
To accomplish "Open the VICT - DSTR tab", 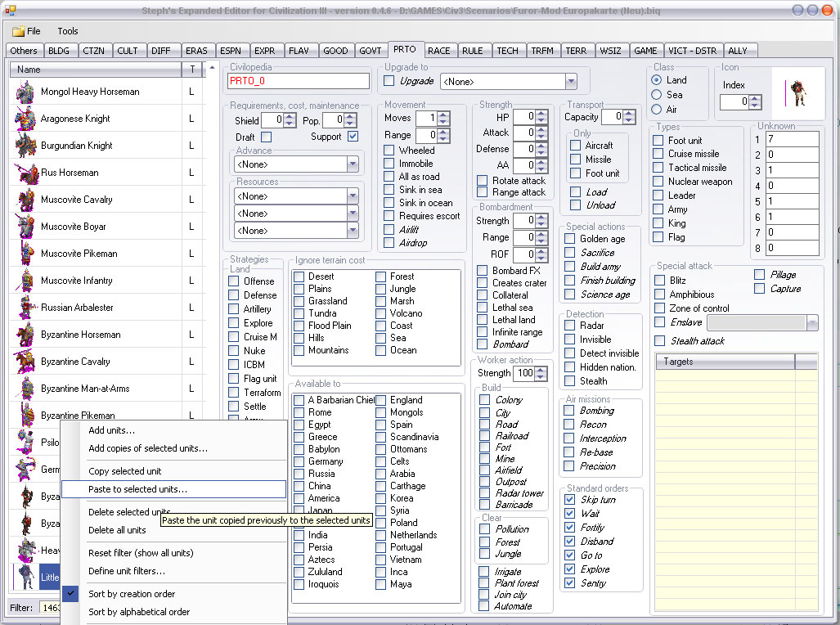I will click(693, 51).
